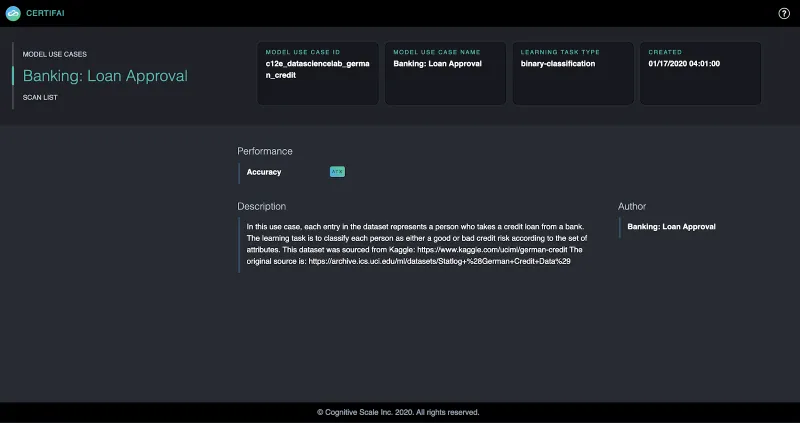Go to Model Use Cases breadcrumb
Image resolution: width=800 pixels, height=423 pixels.
click(x=55, y=54)
